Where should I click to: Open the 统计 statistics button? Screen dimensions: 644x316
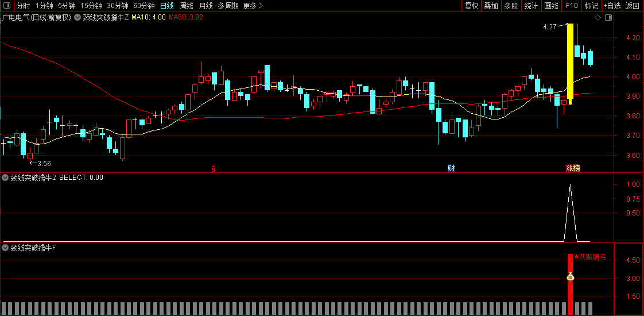point(531,6)
